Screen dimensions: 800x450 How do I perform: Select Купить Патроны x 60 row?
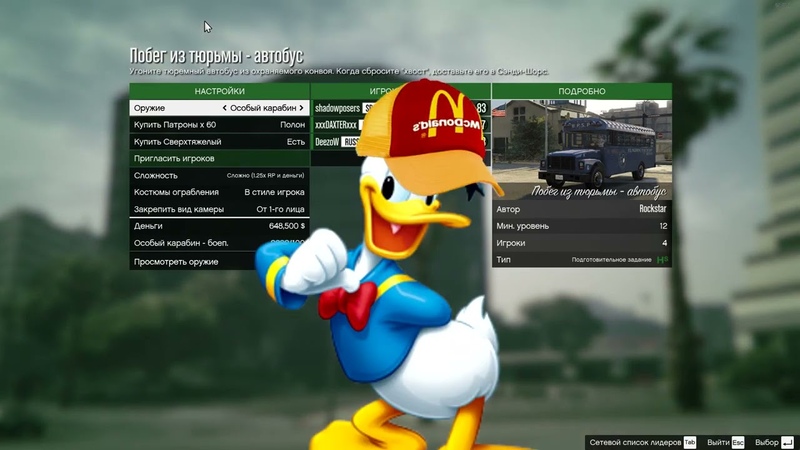pyautogui.click(x=219, y=125)
